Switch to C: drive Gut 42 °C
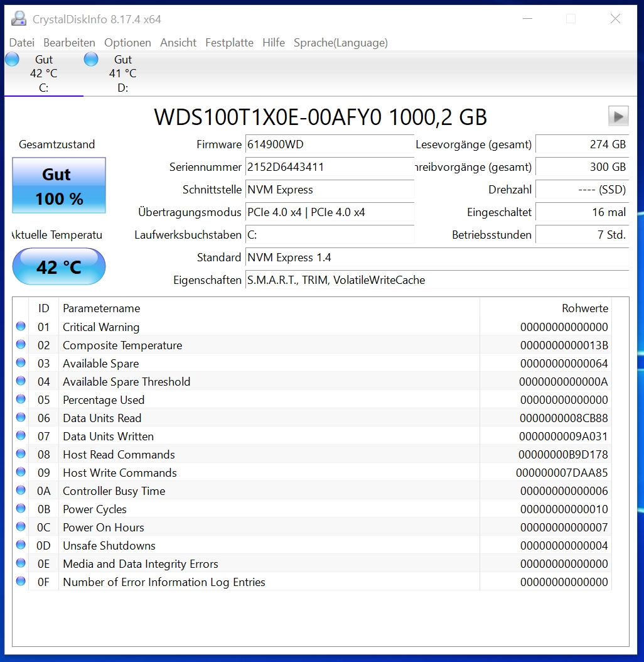Image resolution: width=644 pixels, height=662 pixels. click(44, 73)
